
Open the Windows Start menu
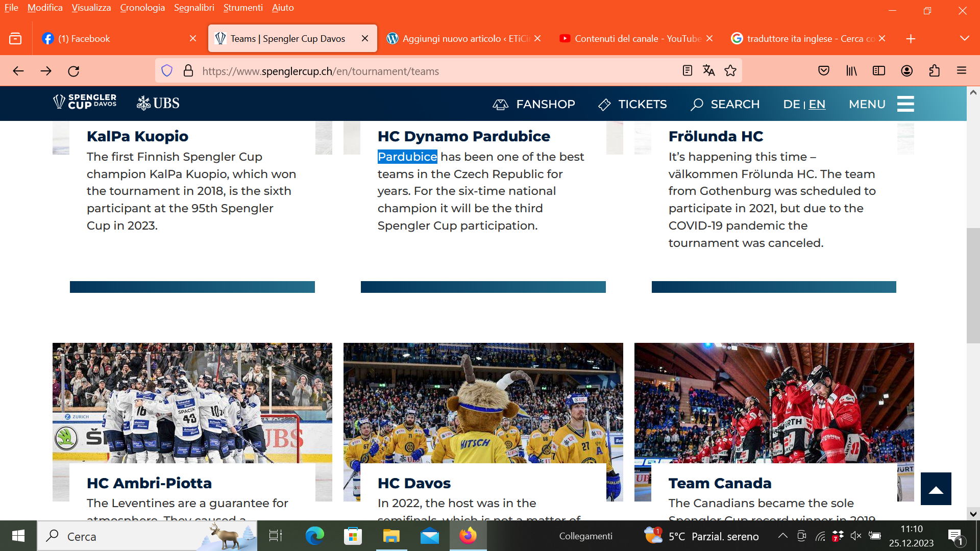pos(18,536)
